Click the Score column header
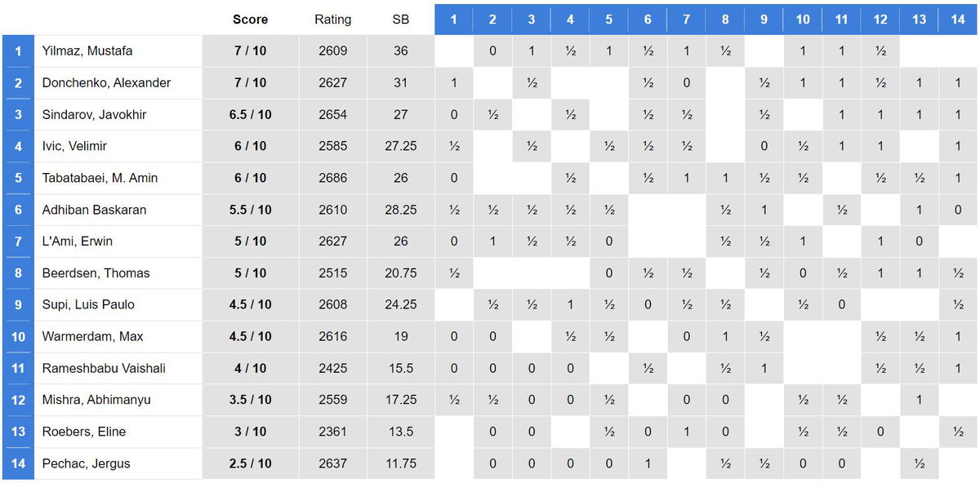This screenshot has height=483, width=980. point(250,19)
